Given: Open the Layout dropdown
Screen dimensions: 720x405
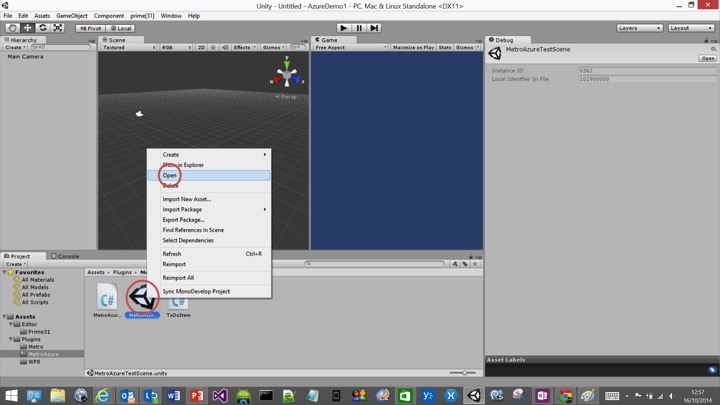Looking at the screenshot, I should pos(691,28).
